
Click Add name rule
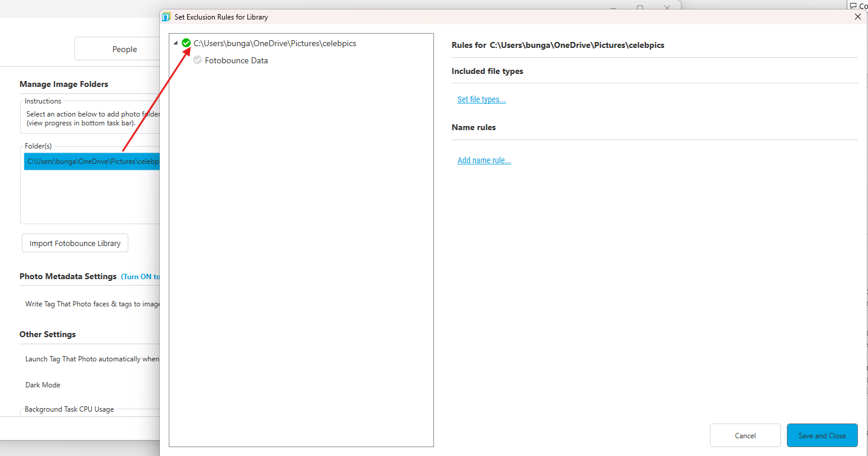[484, 160]
